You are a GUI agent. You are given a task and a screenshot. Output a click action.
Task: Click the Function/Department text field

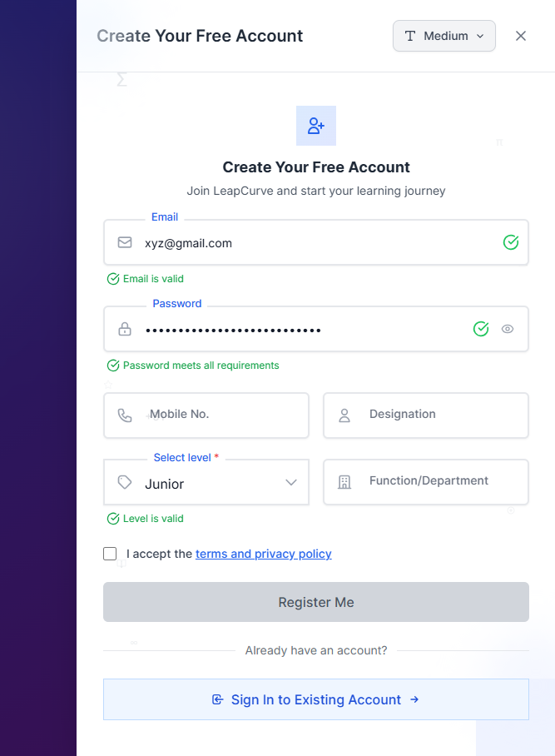click(x=441, y=481)
